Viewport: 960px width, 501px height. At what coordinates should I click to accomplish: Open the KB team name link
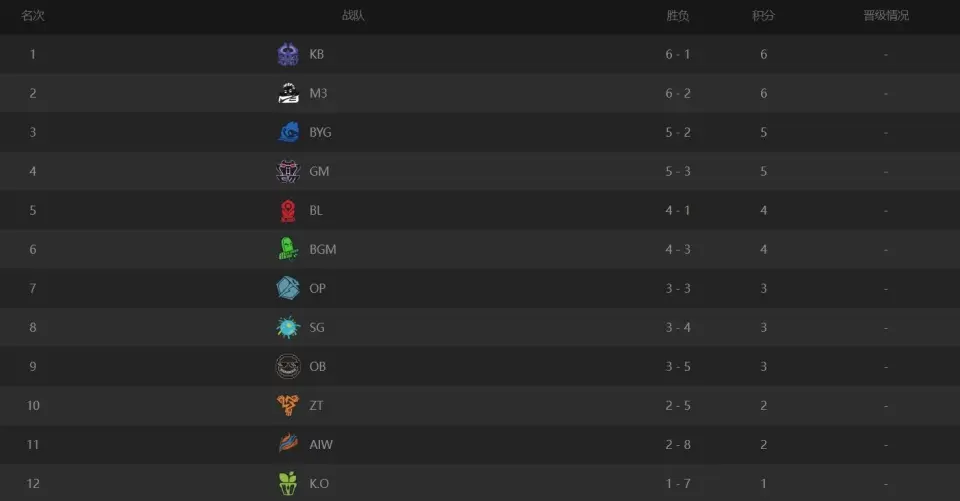click(x=317, y=54)
